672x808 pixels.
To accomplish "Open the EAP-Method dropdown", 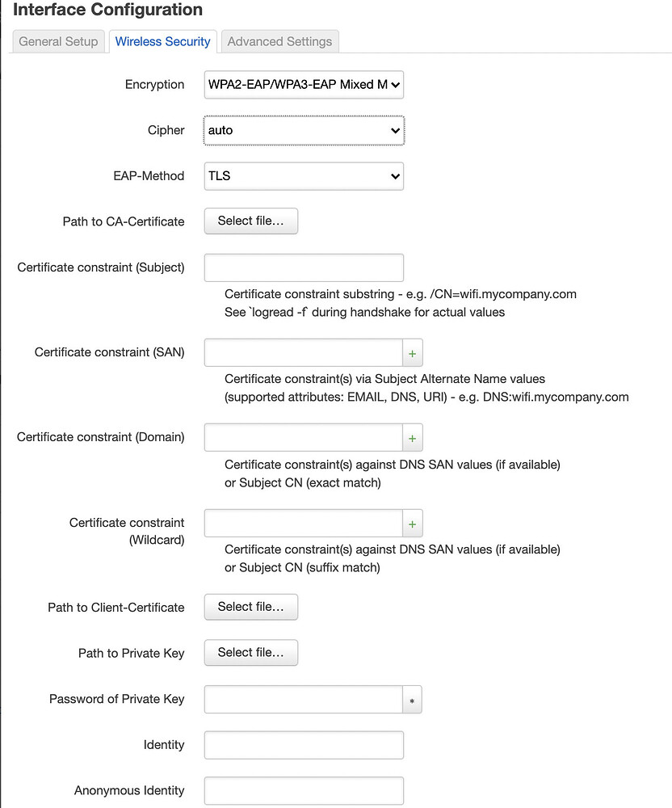I will pos(303,176).
